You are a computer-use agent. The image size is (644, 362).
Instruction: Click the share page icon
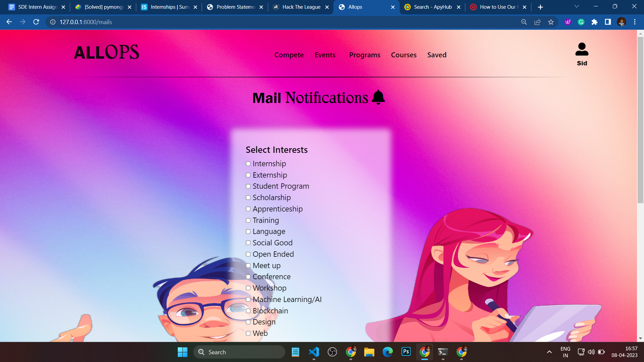pyautogui.click(x=537, y=22)
